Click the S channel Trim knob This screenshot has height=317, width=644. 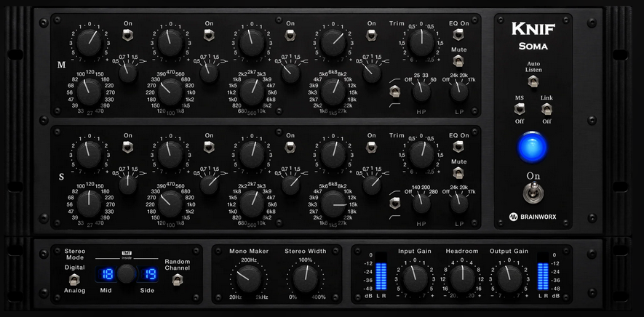click(x=421, y=155)
